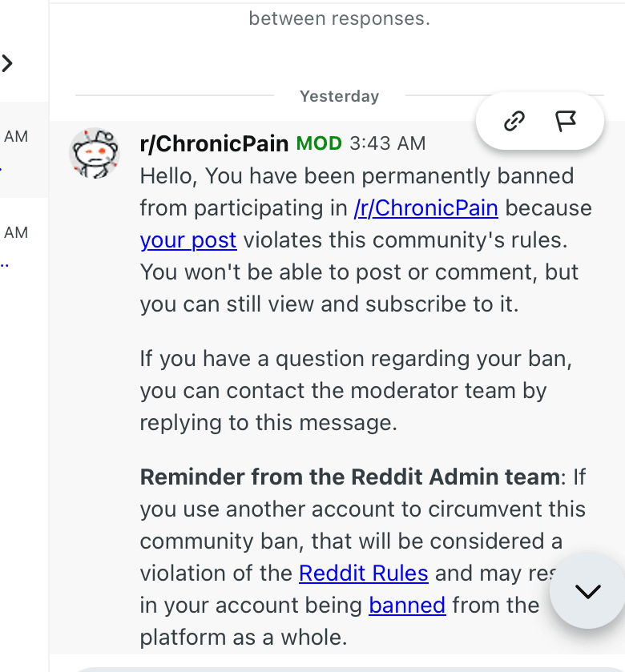Select the Yesterday date divider
Viewport: 625px width, 672px height.
click(x=339, y=96)
